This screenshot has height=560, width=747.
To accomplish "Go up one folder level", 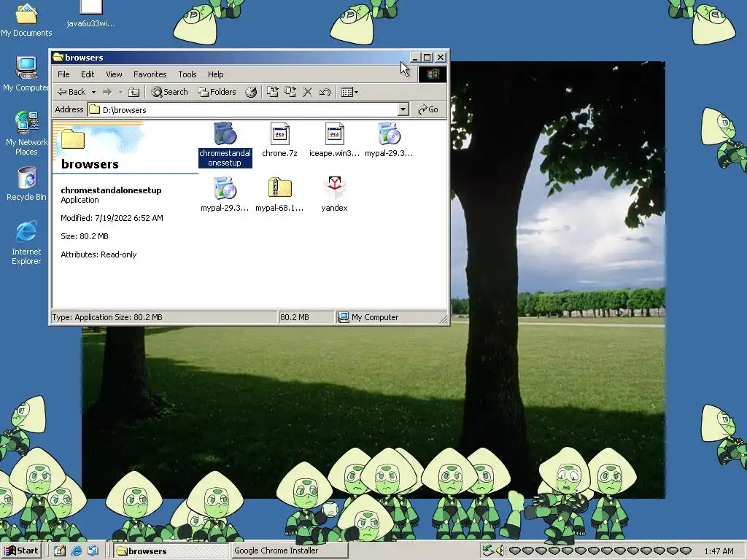I will click(x=134, y=92).
